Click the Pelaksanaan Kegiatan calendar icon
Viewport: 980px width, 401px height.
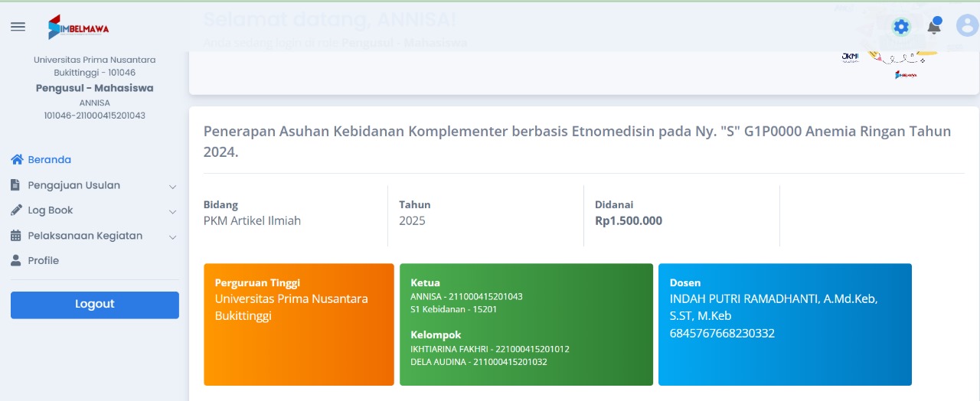pyautogui.click(x=16, y=236)
